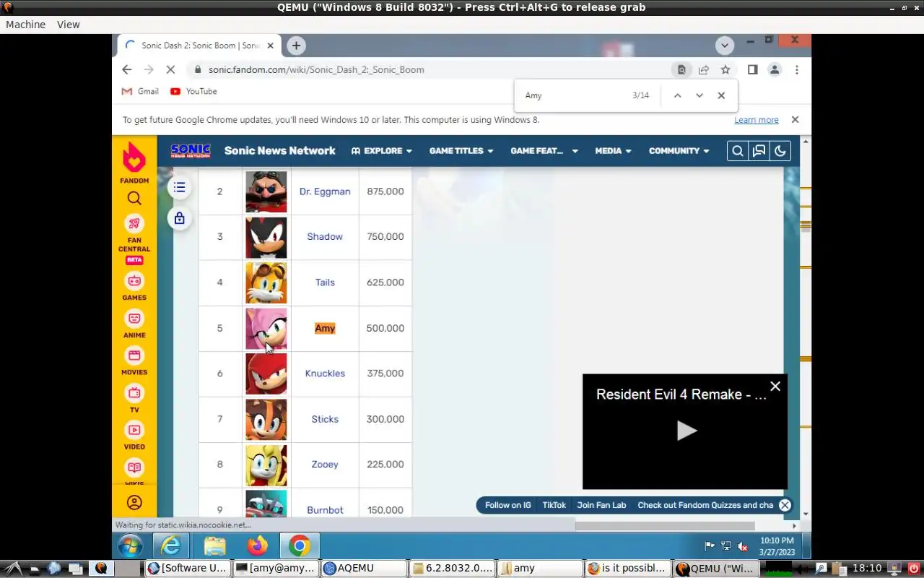The height and width of the screenshot is (578, 924).
Task: Dismiss the Chrome update notice
Action: tap(795, 120)
